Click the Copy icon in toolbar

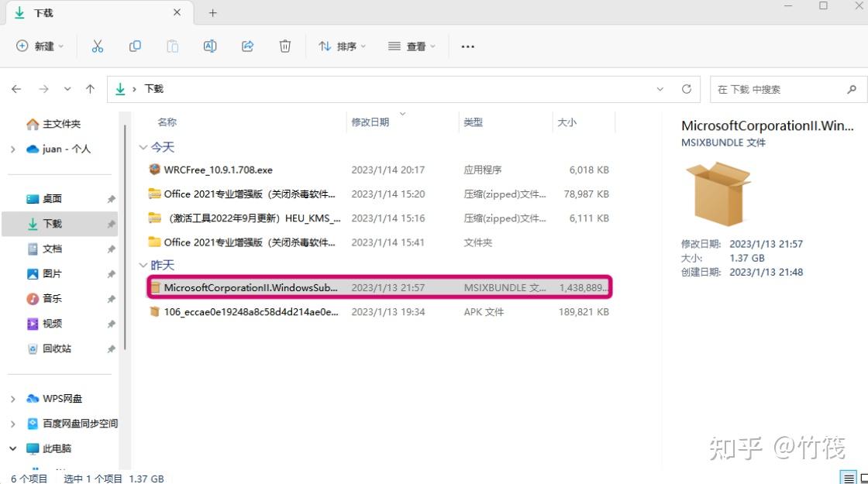pos(135,46)
